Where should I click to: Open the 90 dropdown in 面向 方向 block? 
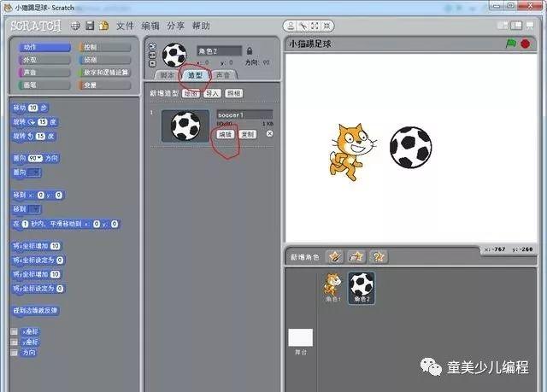pyautogui.click(x=35, y=158)
